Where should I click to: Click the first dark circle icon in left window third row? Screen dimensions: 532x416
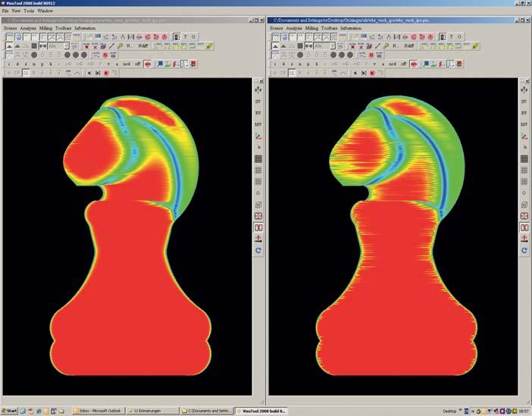click(x=34, y=55)
